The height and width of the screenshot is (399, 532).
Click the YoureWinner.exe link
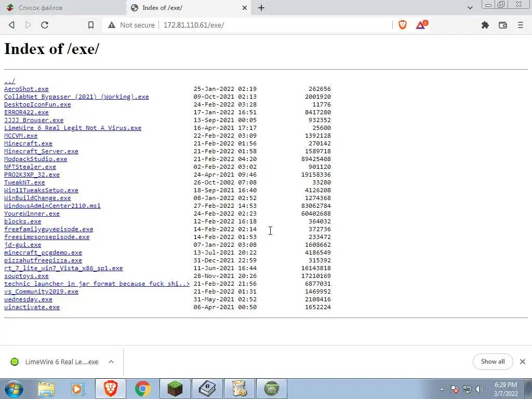point(32,214)
